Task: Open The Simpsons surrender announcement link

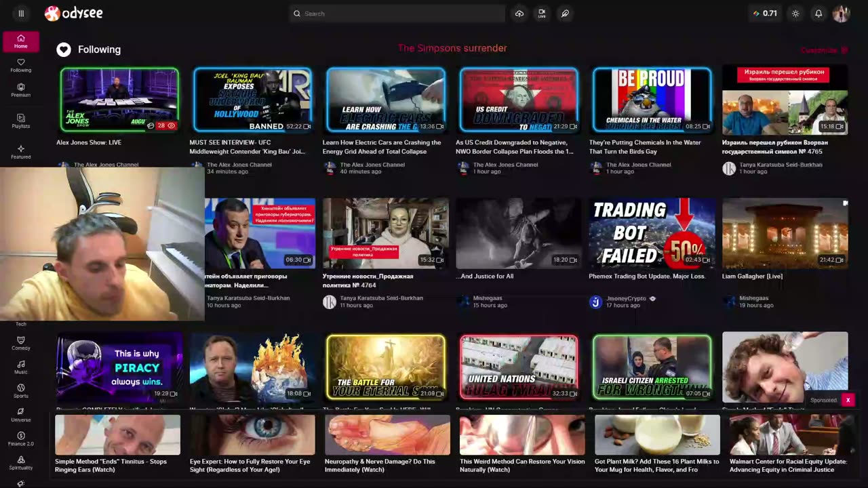Action: 452,48
